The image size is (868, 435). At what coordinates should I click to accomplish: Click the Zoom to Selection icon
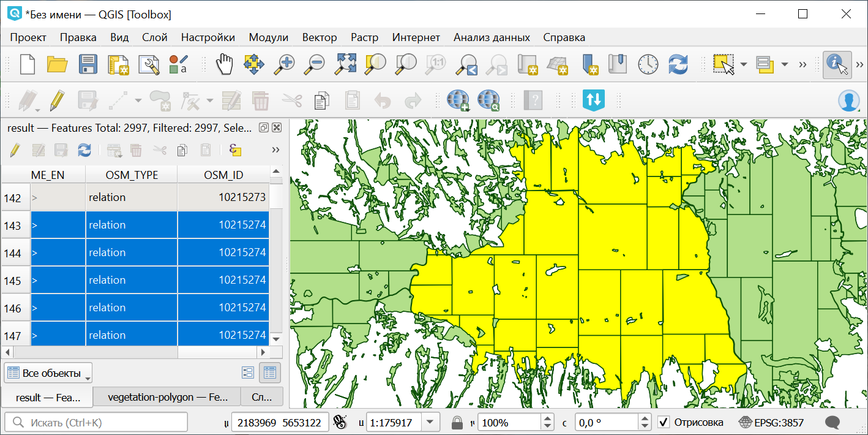(375, 64)
